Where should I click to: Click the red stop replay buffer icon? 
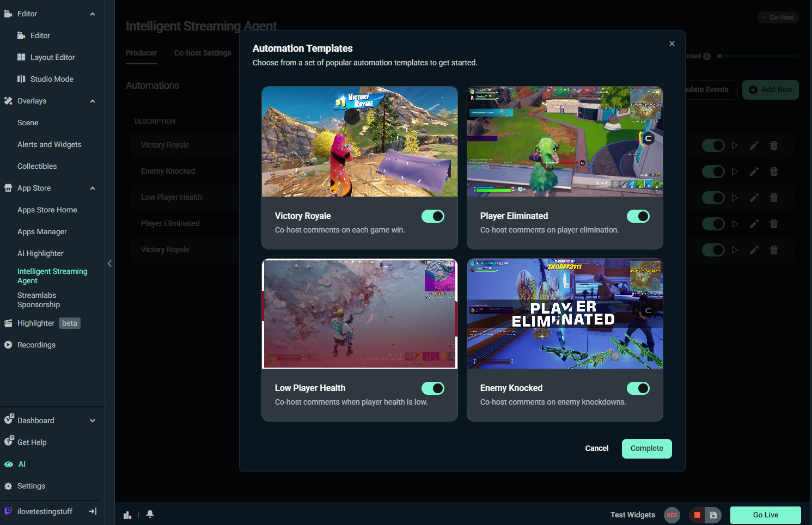697,515
